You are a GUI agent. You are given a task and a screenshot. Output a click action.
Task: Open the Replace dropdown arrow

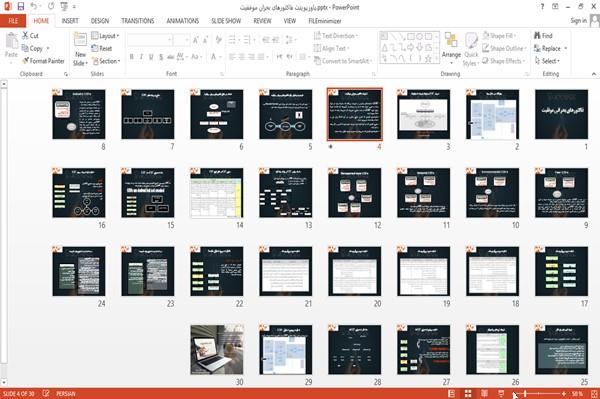566,48
